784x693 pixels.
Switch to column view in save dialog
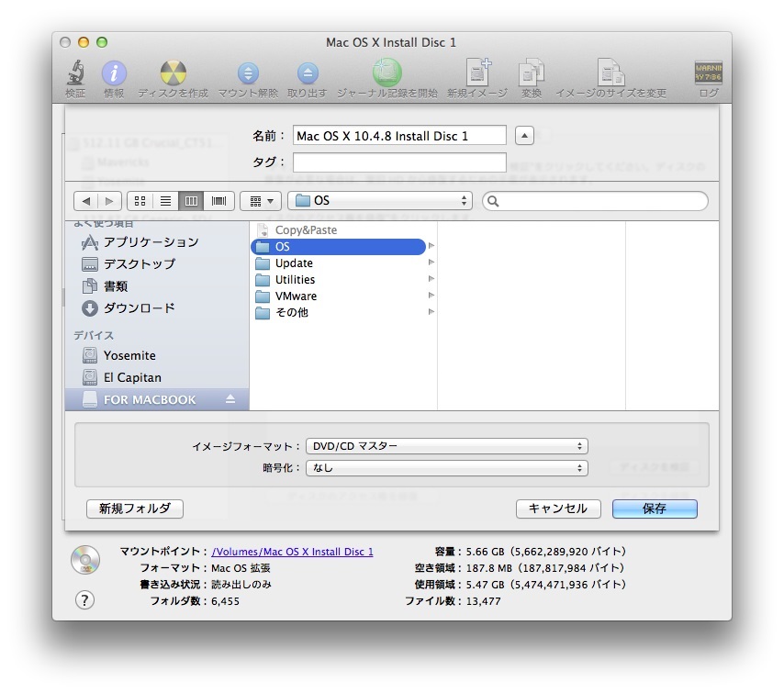point(191,201)
